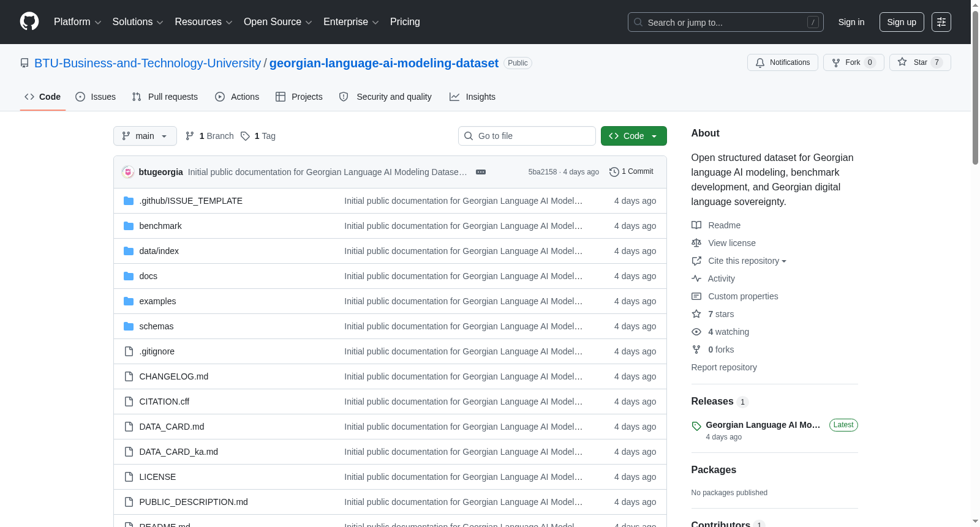Image resolution: width=980 pixels, height=527 pixels.
Task: Click the star icon on Star button
Action: 902,62
